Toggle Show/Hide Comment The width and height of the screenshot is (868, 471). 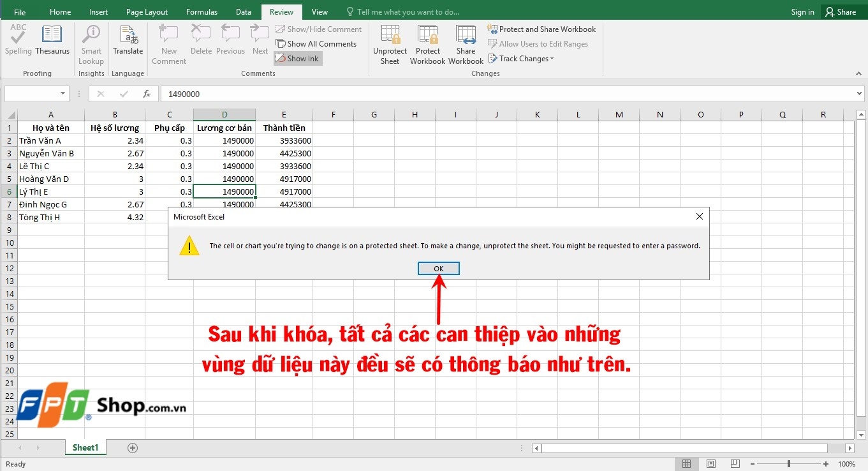pos(319,29)
